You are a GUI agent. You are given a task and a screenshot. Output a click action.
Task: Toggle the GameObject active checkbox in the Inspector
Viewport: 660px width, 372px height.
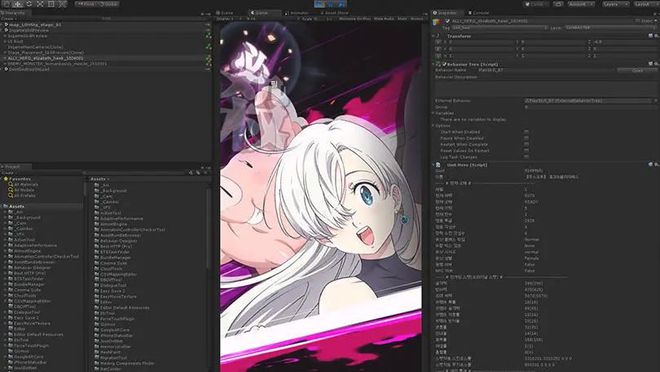[x=447, y=21]
